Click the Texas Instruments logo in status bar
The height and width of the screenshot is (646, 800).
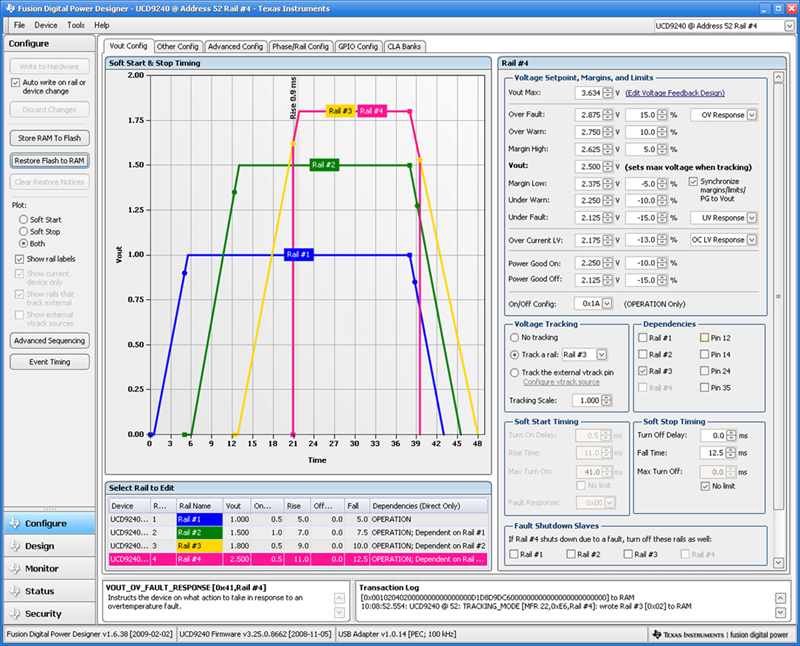coord(656,634)
